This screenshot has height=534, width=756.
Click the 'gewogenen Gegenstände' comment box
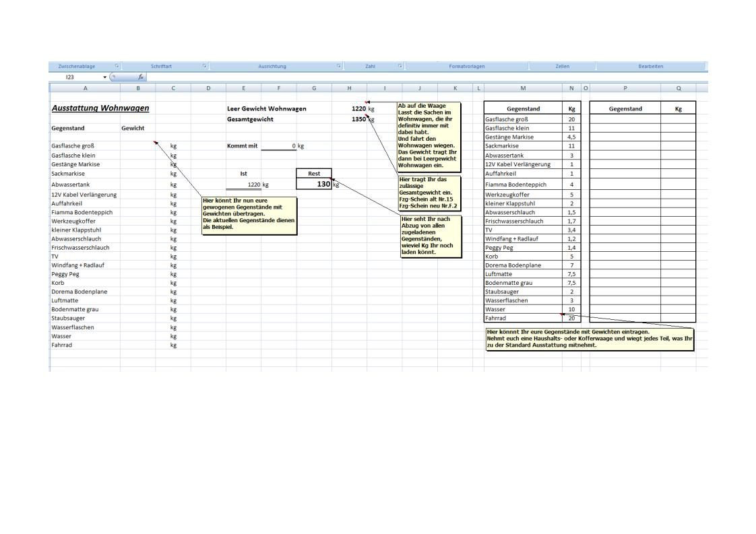click(249, 216)
